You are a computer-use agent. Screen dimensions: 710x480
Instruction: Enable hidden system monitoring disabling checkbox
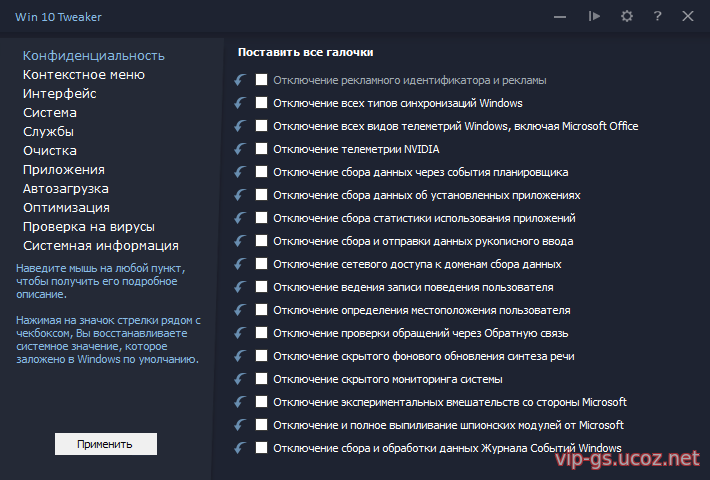[261, 379]
